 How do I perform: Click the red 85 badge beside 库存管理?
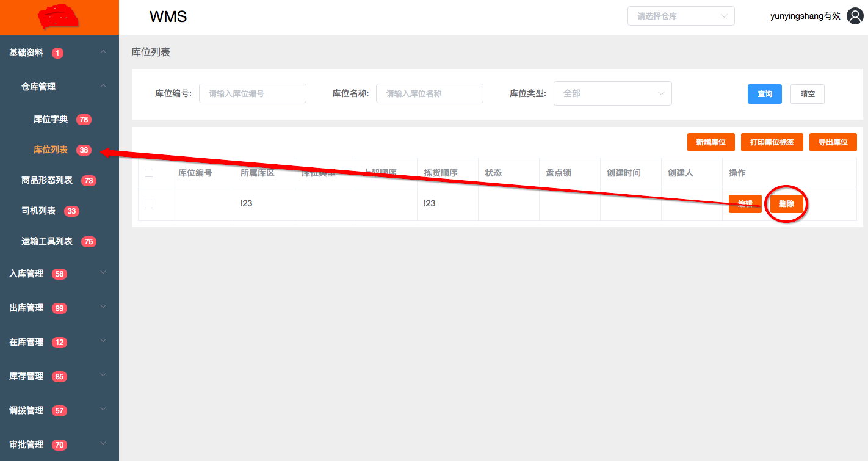click(59, 377)
